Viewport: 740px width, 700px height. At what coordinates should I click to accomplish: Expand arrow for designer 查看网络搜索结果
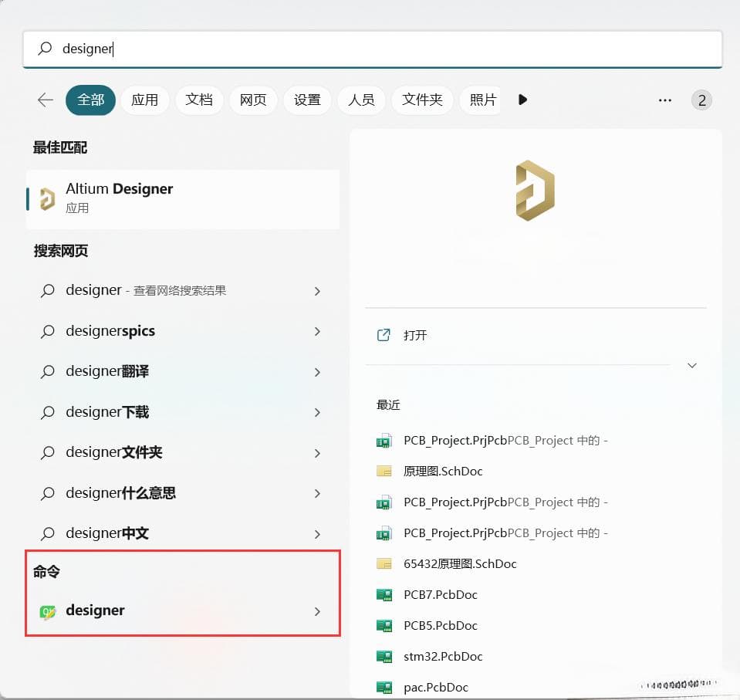click(318, 291)
